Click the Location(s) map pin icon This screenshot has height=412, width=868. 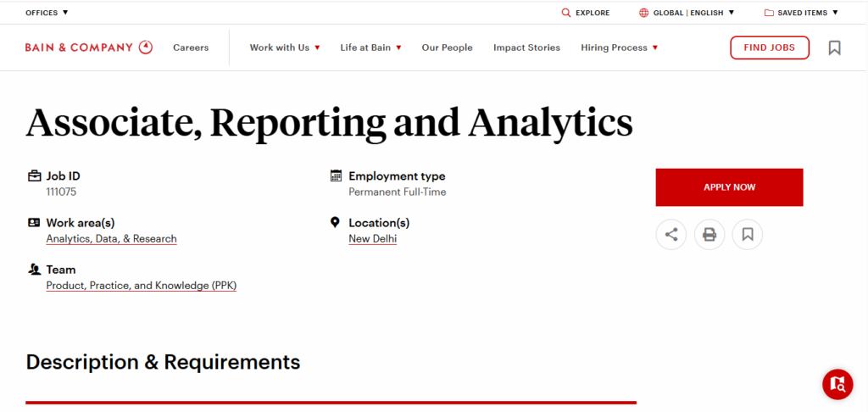pos(334,223)
